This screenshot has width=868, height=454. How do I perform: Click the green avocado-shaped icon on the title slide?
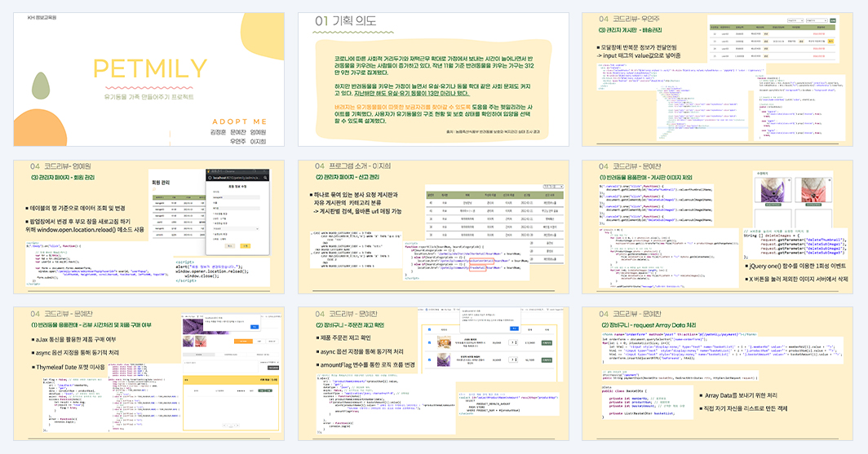[x=41, y=86]
